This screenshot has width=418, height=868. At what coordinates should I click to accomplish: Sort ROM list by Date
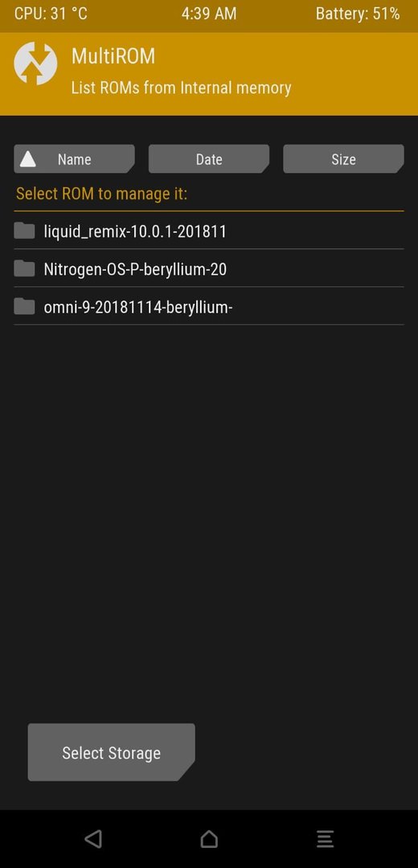click(209, 159)
